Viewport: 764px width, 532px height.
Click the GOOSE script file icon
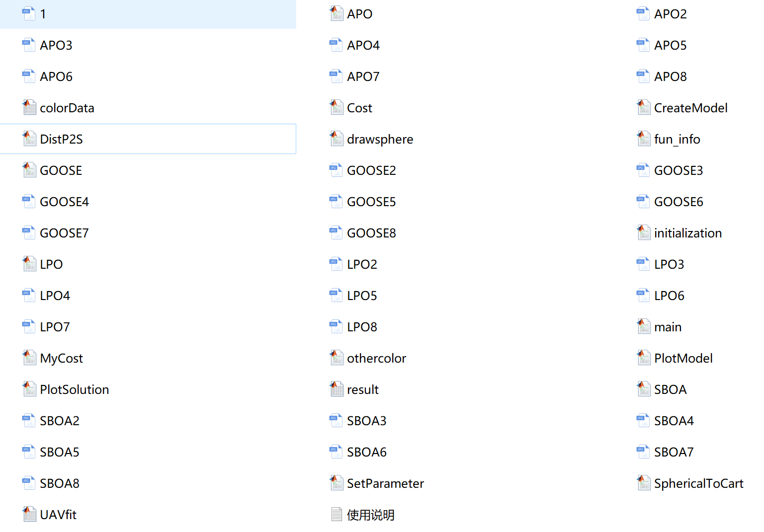29,170
